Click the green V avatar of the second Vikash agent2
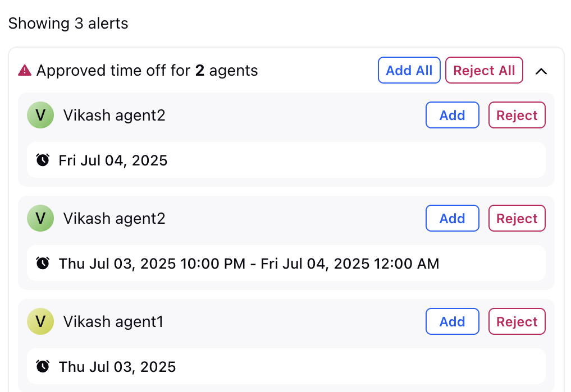This screenshot has height=392, width=571. [40, 218]
